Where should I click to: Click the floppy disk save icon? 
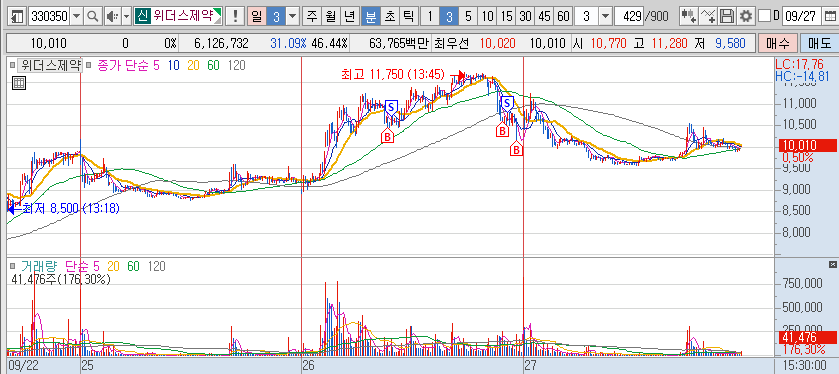point(727,17)
